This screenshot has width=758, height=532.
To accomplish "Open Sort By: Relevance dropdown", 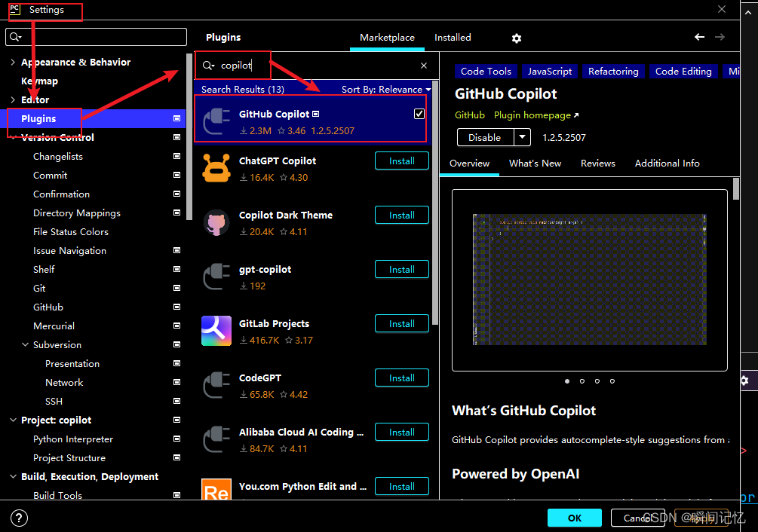I will coord(385,90).
